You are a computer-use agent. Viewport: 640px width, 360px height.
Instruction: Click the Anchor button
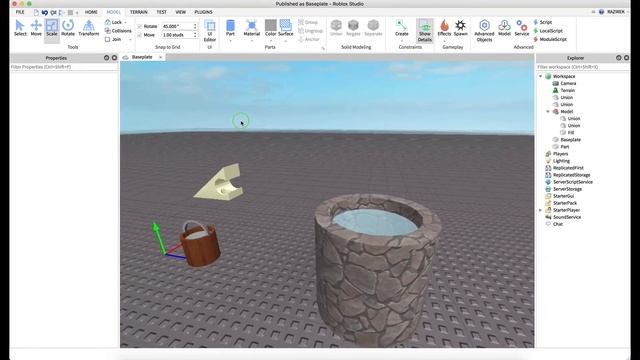309,39
